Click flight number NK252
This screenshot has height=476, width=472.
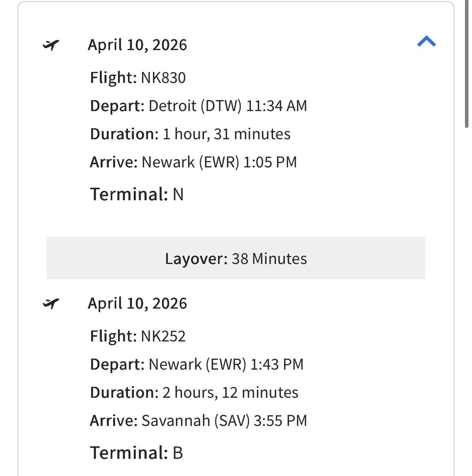[x=163, y=336]
